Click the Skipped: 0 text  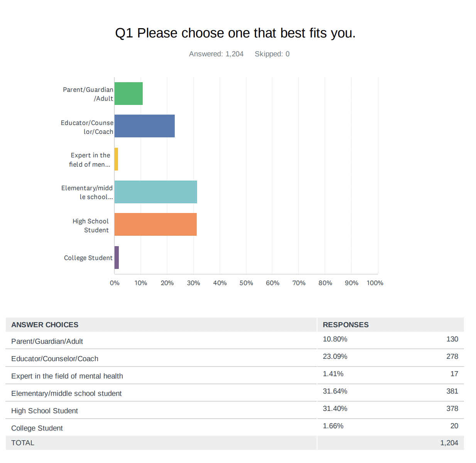point(272,54)
